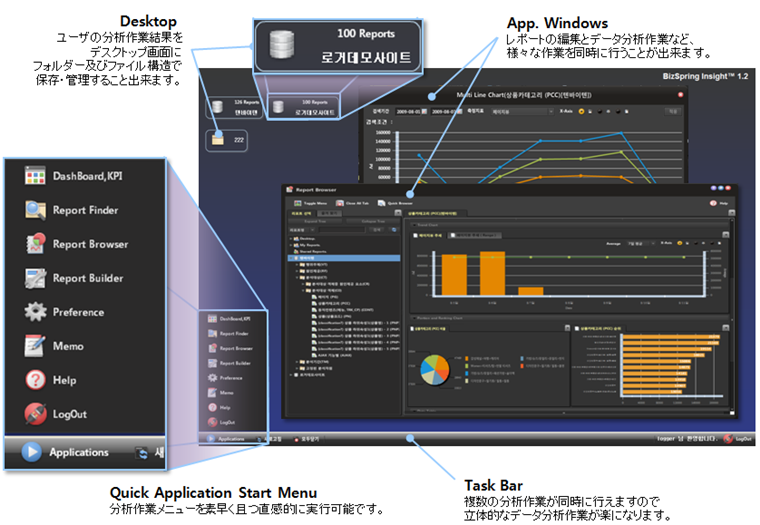Screen dimensions: 760x525
Task: Click Report Finder icon in the enlarged start menu
Action: tap(35, 210)
